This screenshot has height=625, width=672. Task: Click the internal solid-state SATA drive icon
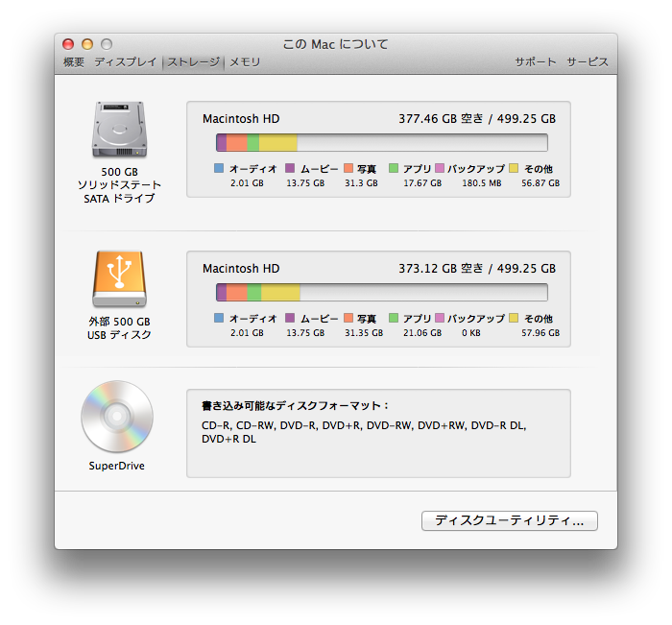tap(119, 130)
